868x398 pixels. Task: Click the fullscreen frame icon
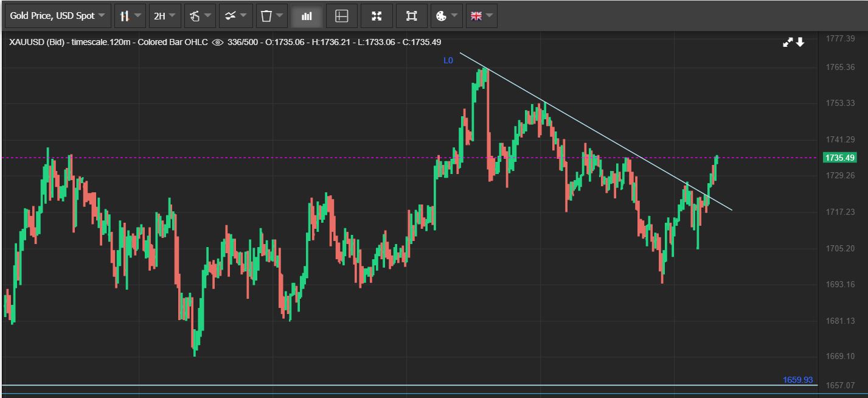412,16
